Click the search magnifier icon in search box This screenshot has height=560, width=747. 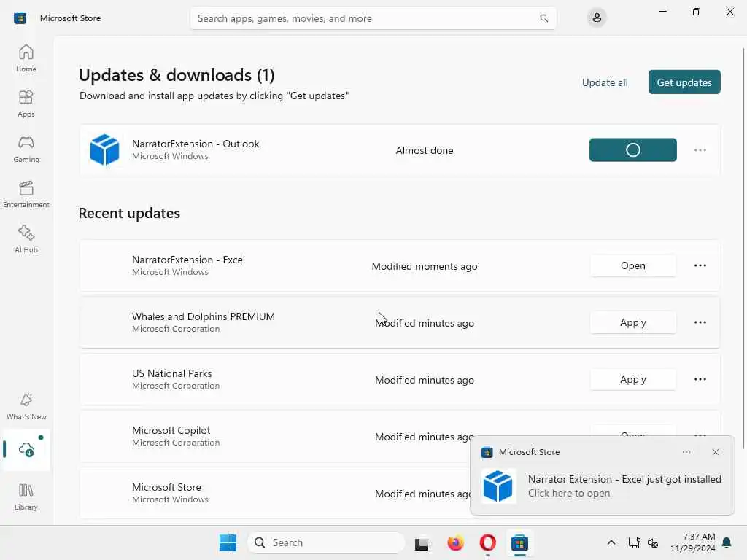[x=543, y=18]
